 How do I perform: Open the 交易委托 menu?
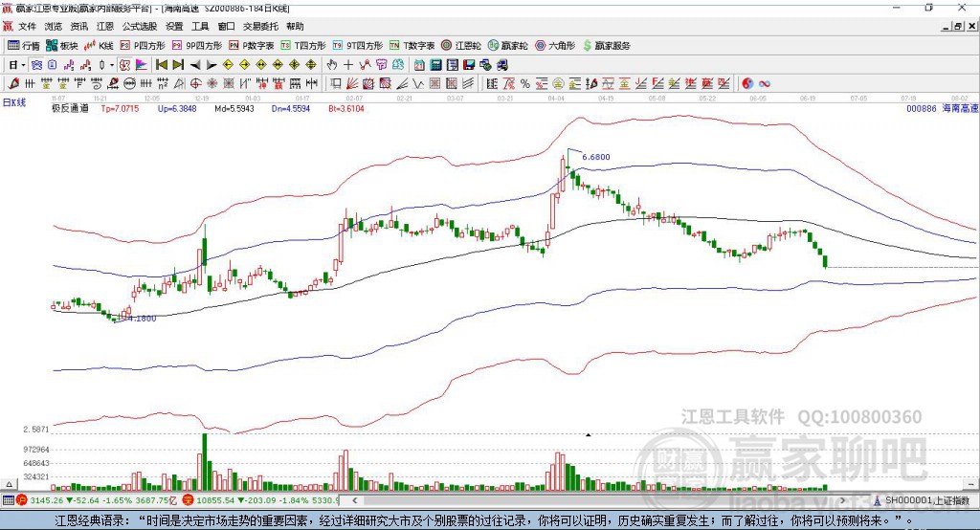[x=260, y=26]
